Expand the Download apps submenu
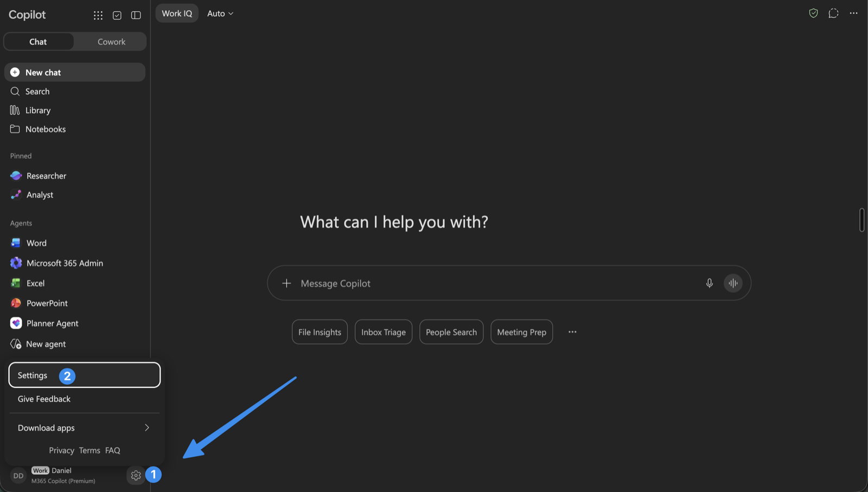Viewport: 868px width, 492px height. coord(85,428)
